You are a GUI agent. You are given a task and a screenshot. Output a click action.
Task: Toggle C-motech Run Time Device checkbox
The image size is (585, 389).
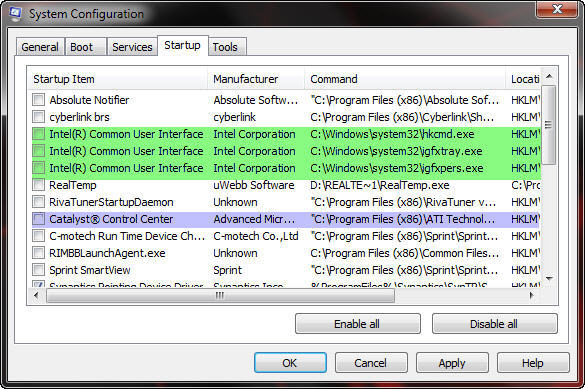38,236
